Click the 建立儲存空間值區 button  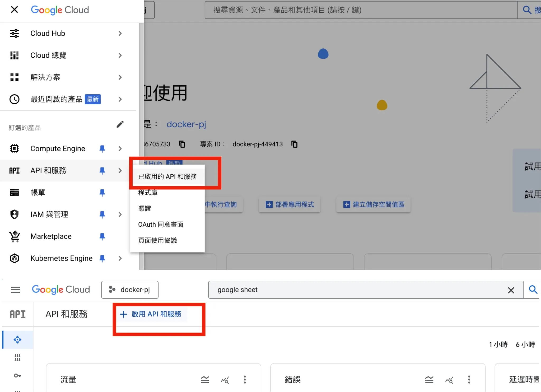[374, 205]
